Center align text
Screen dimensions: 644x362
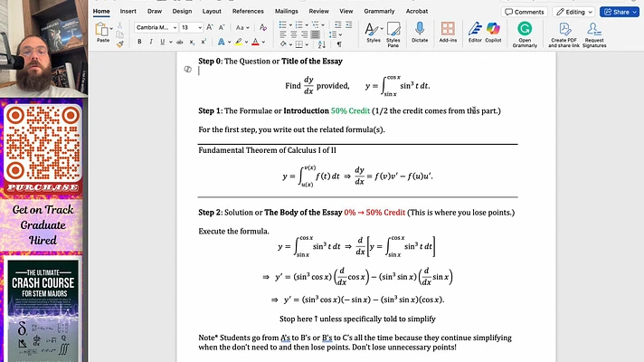click(x=294, y=34)
